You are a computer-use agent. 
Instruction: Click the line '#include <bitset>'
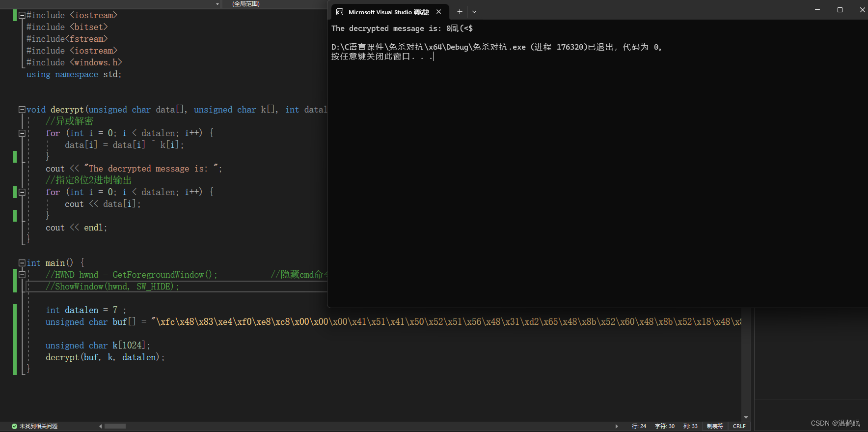67,27
